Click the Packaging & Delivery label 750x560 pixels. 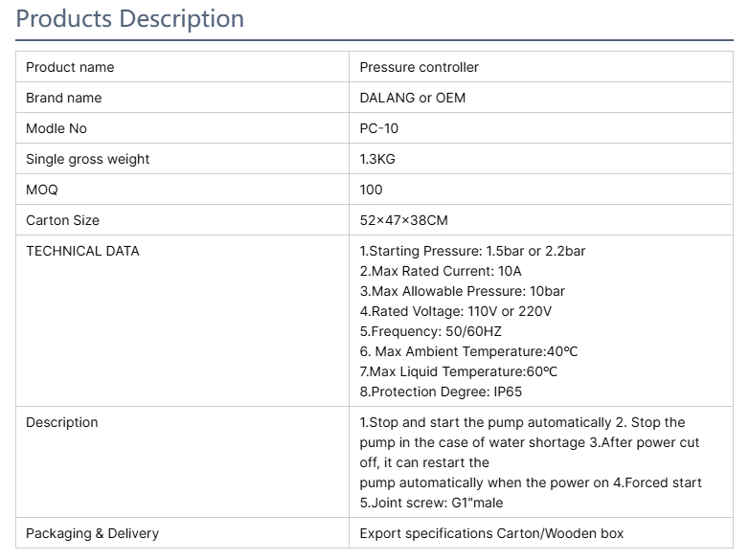(92, 533)
